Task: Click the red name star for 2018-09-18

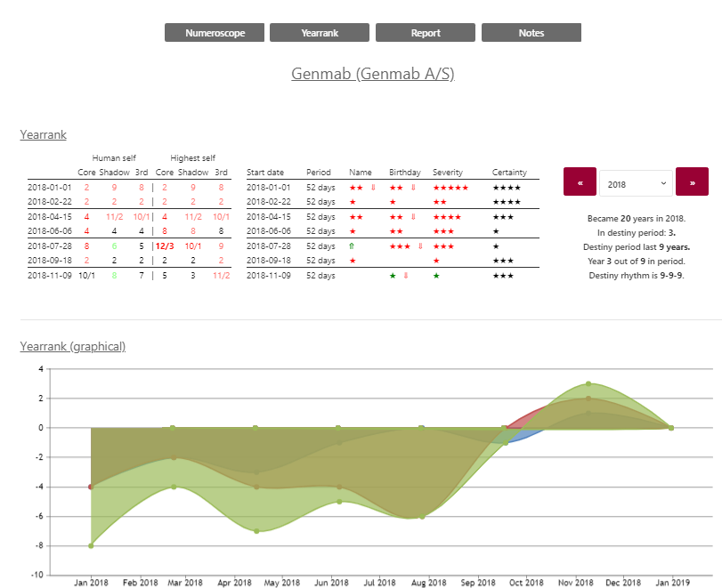Action: coord(353,261)
